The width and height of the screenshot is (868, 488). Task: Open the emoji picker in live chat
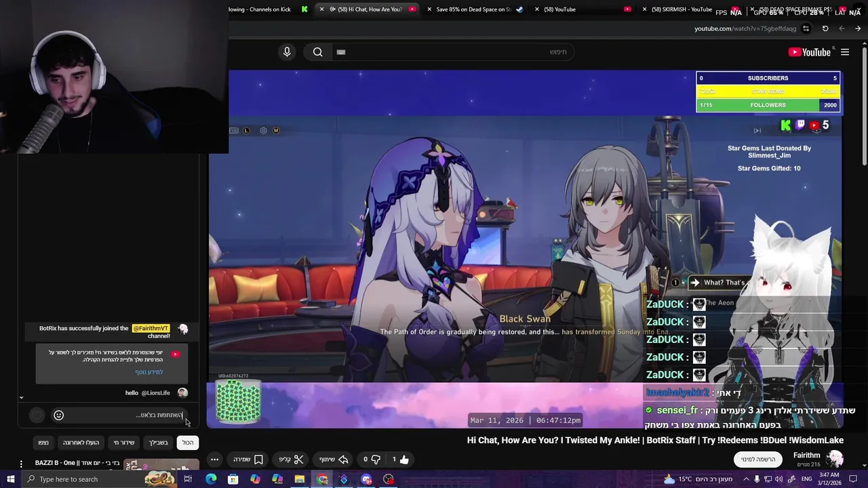pyautogui.click(x=59, y=415)
